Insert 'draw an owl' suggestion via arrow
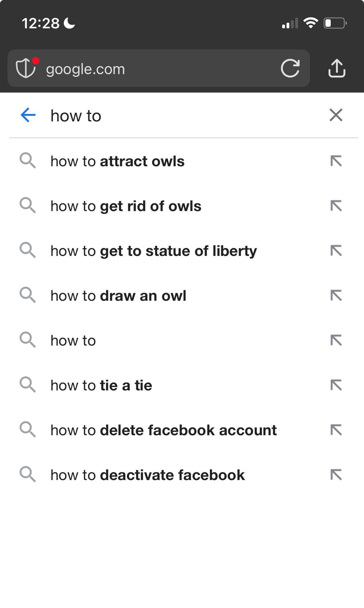Viewport: 364px width, 608px height. click(x=336, y=296)
